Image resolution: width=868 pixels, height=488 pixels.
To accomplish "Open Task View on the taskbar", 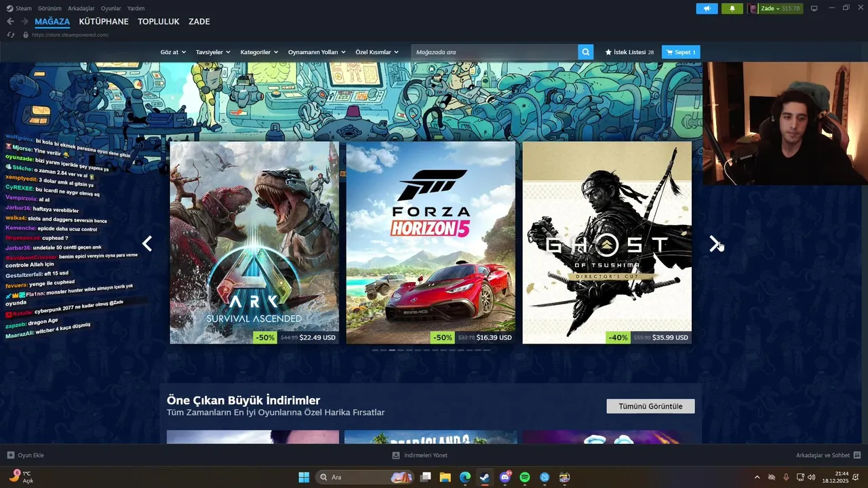I will (426, 477).
